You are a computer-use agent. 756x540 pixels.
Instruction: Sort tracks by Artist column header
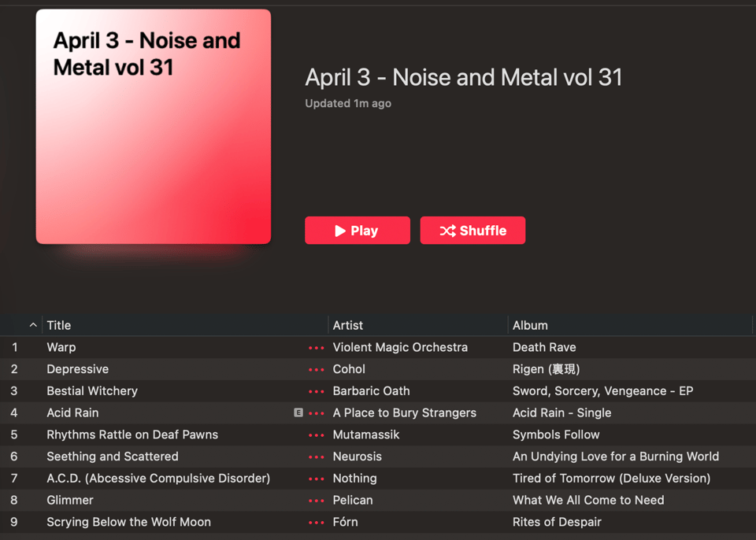tap(348, 325)
